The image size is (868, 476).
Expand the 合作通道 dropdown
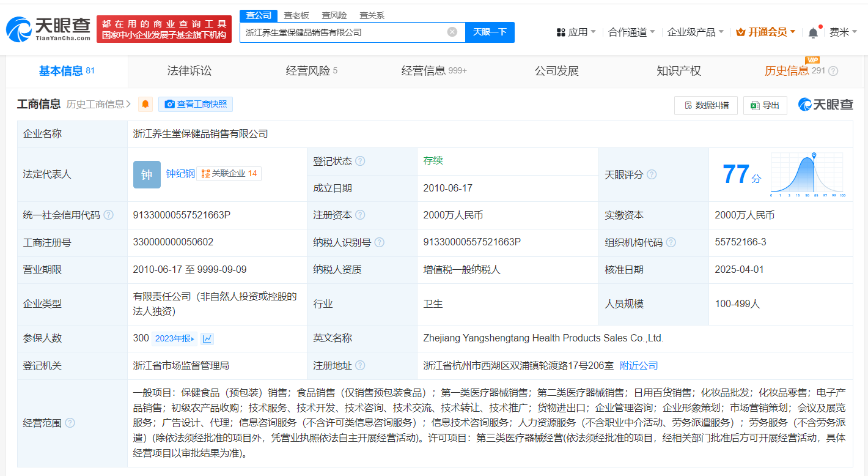(631, 32)
